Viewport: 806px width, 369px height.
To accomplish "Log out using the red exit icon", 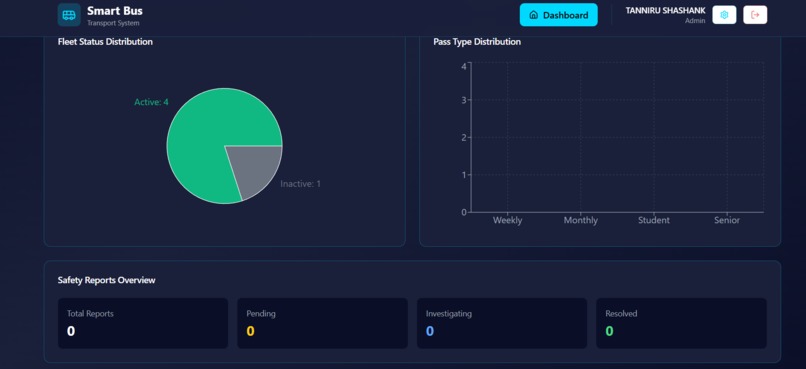I will click(x=755, y=15).
